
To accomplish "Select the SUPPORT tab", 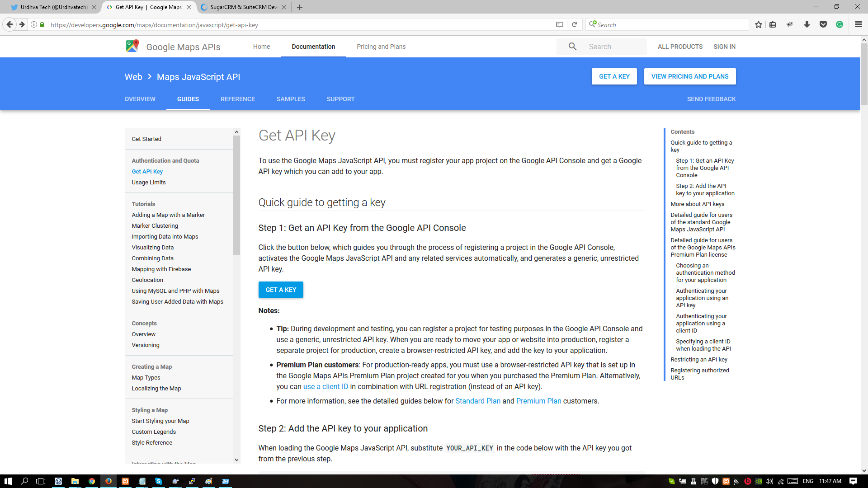I will pyautogui.click(x=340, y=99).
